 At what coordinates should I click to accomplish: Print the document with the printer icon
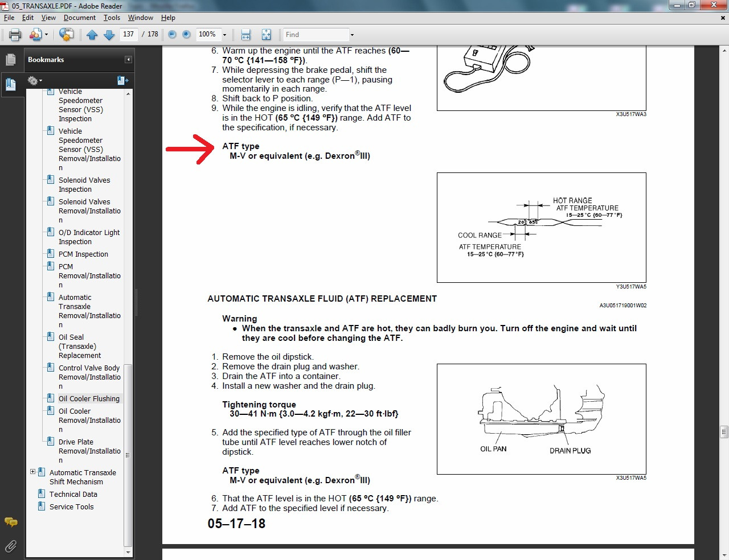(x=15, y=35)
